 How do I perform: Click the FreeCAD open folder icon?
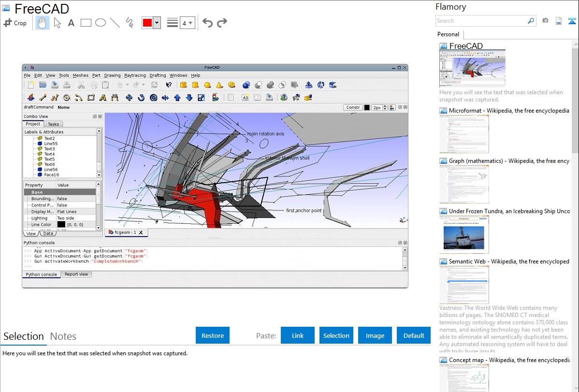point(43,85)
